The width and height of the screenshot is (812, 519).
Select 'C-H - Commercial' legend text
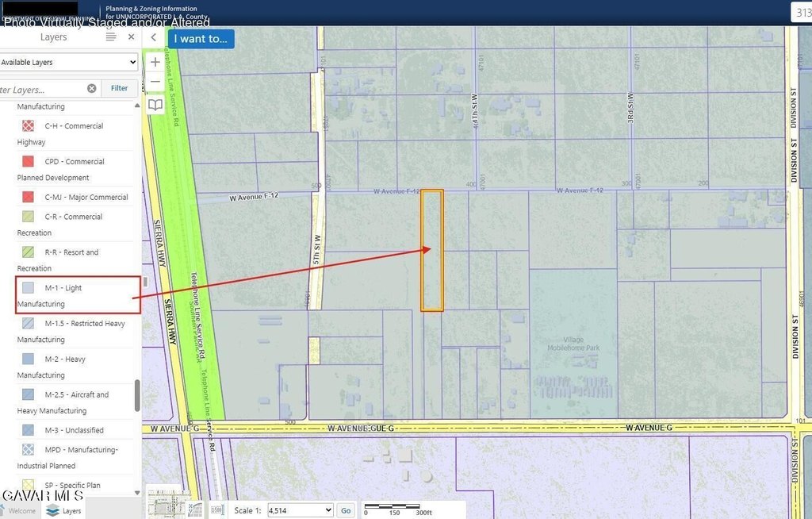[x=74, y=126]
